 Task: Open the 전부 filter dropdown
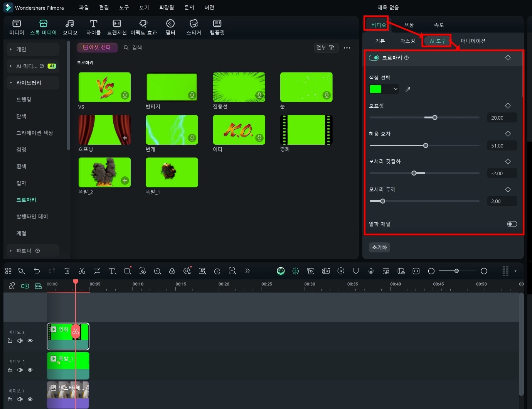pyautogui.click(x=325, y=47)
